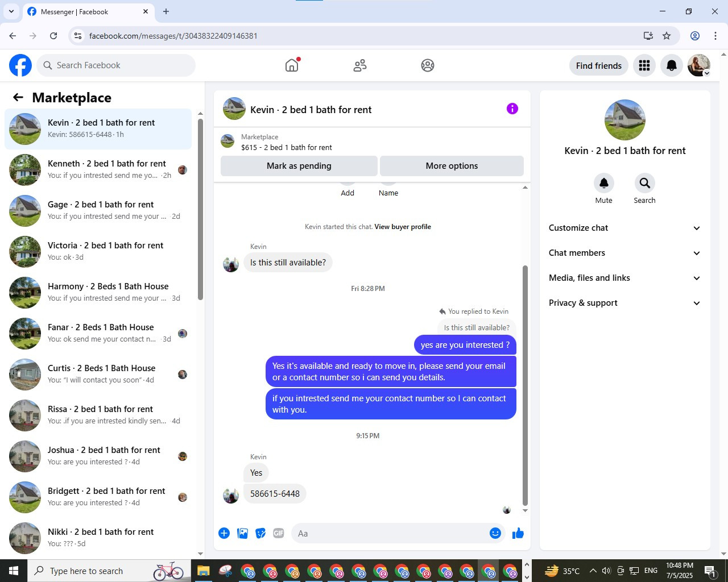Open conversation information purple icon

tap(512, 109)
